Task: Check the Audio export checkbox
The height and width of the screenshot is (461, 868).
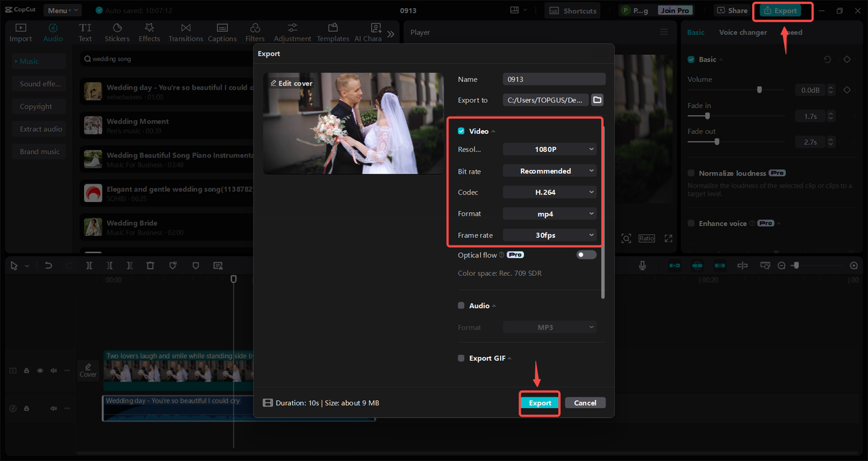Action: point(461,306)
